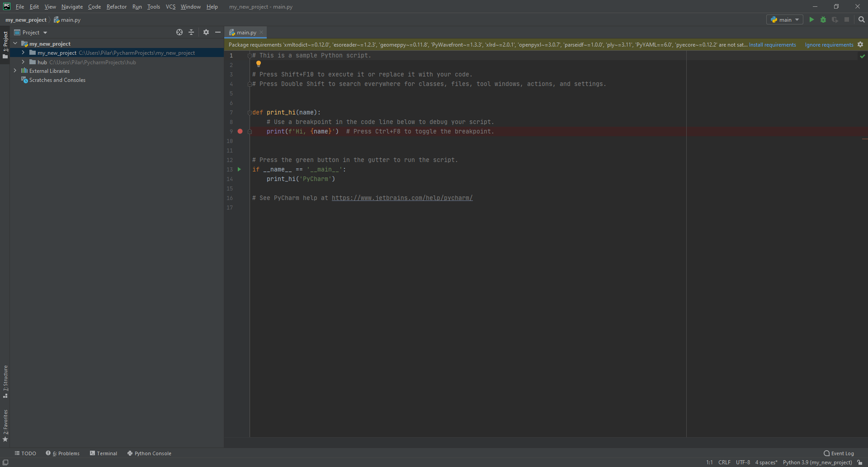
Task: Open the Window menu
Action: coord(191,6)
